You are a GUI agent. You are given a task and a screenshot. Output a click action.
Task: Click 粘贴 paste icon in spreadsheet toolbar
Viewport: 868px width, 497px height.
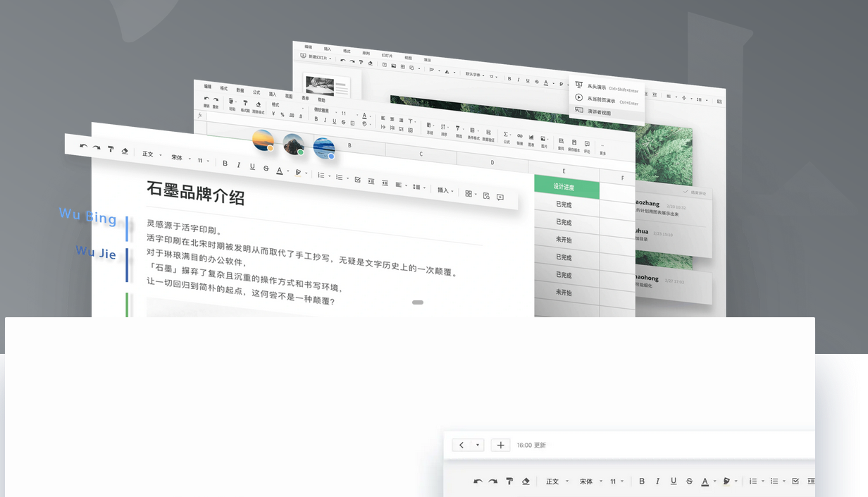coord(232,102)
